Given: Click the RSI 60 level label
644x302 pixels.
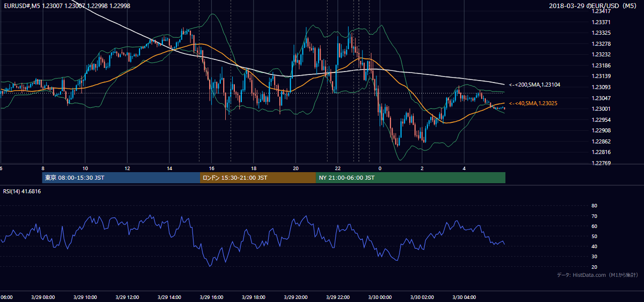Looking at the screenshot, I should pos(594,226).
